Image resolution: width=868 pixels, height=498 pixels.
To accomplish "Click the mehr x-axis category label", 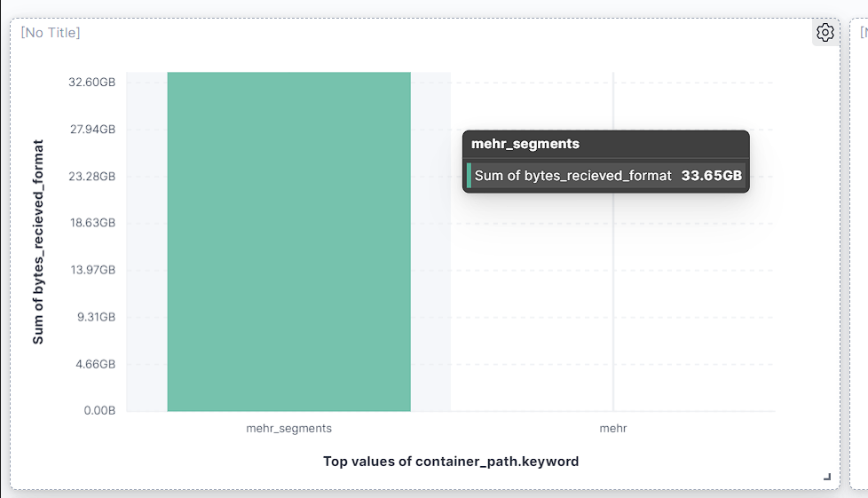I will pyautogui.click(x=612, y=428).
